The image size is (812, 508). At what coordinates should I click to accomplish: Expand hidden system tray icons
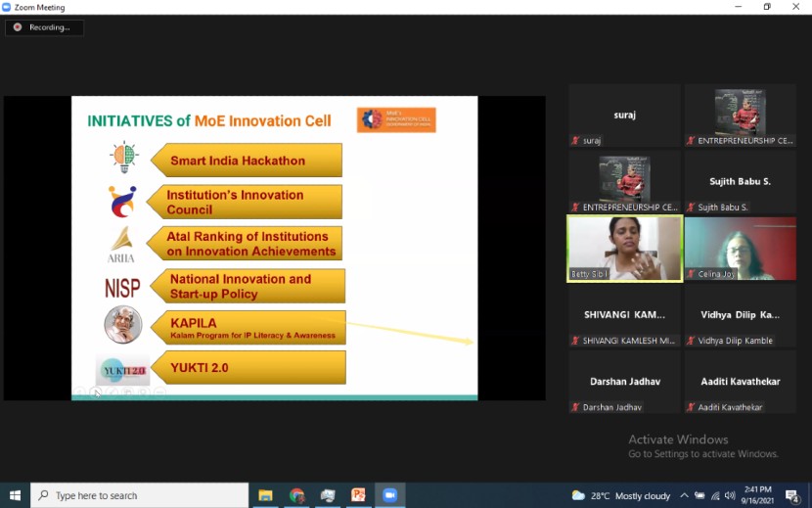tap(685, 495)
